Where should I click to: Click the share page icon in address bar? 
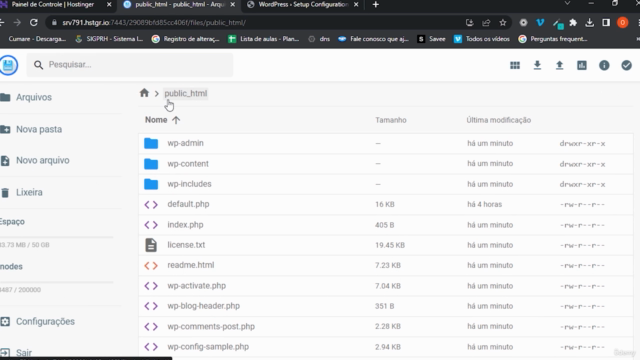tap(486, 23)
